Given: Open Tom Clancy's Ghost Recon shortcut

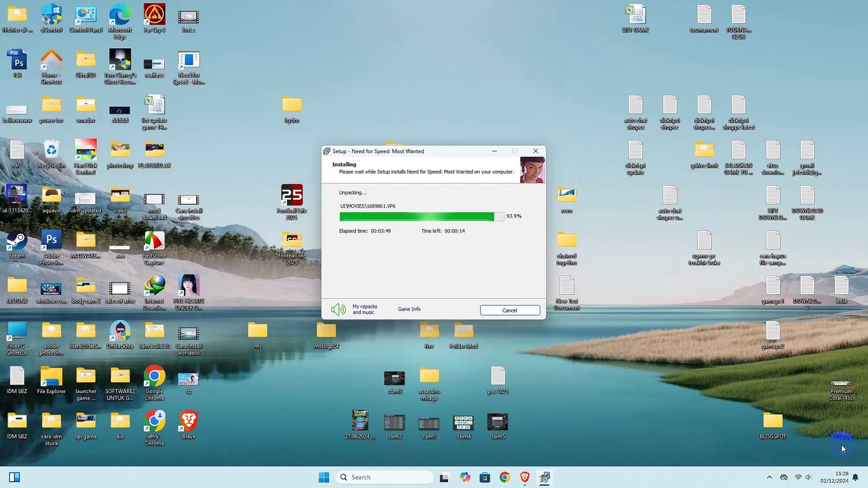Looking at the screenshot, I should [x=120, y=67].
